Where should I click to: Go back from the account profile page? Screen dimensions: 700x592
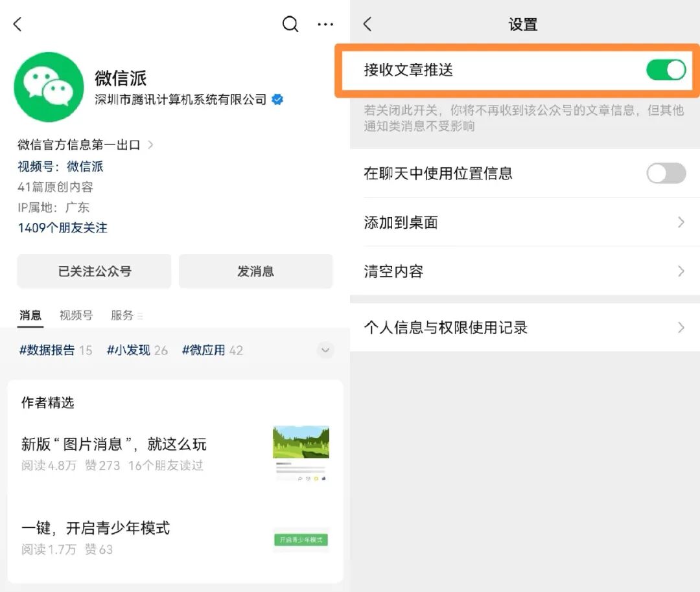pos(17,23)
